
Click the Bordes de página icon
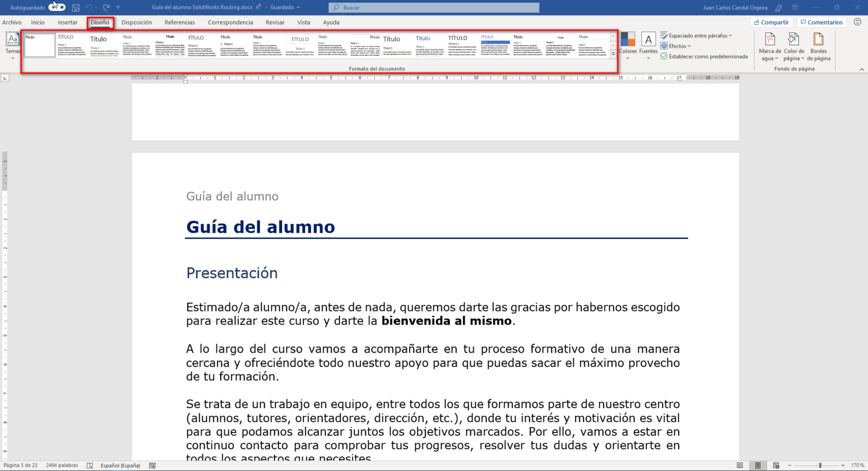tap(818, 40)
